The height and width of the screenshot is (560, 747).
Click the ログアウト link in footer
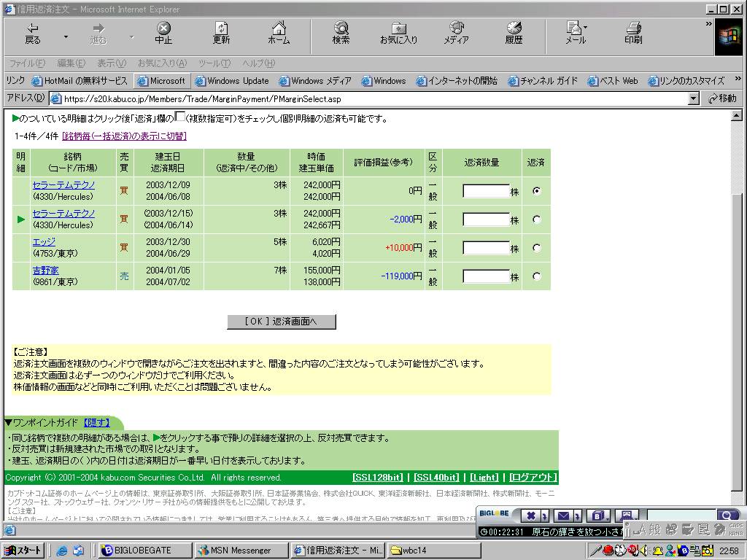(533, 478)
